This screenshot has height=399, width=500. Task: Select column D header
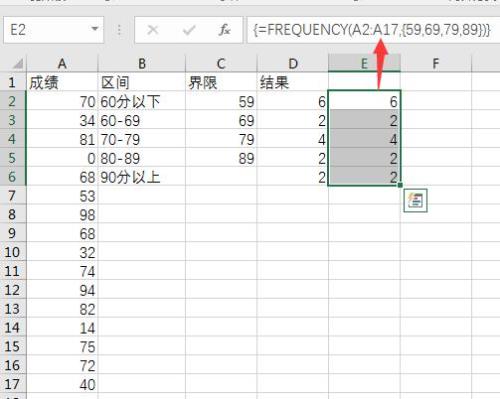pos(293,63)
